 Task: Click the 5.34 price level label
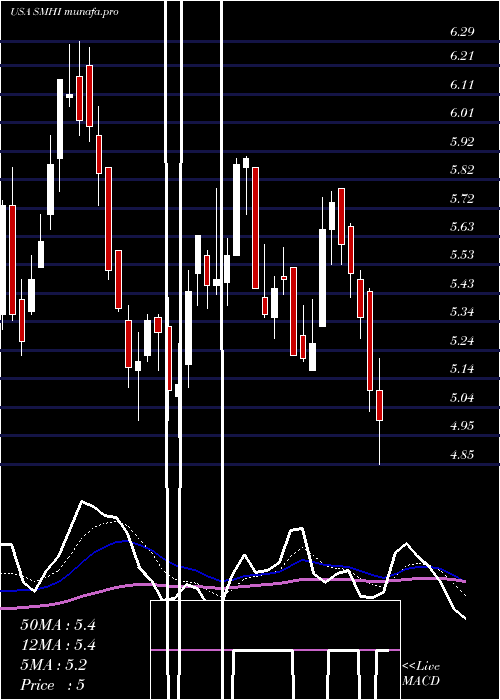pos(462,312)
